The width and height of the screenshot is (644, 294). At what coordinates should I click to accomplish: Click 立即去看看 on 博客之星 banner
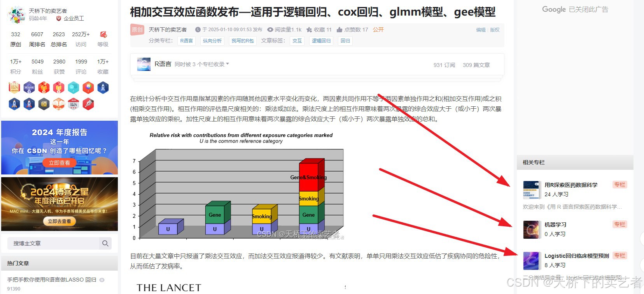pos(59,221)
